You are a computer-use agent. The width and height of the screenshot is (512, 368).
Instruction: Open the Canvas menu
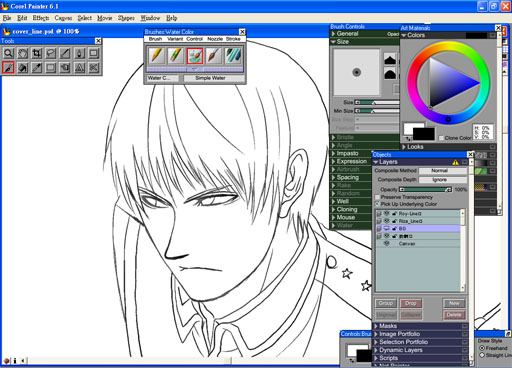pos(63,18)
